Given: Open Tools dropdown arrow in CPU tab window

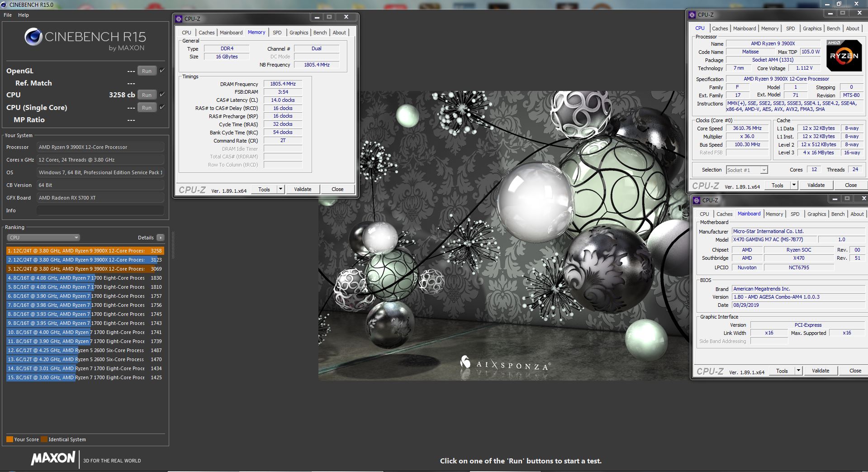Looking at the screenshot, I should point(794,185).
